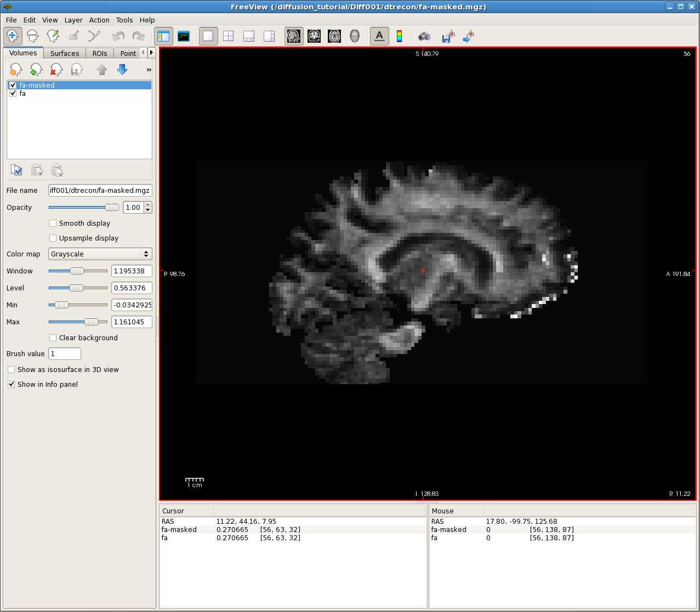This screenshot has height=612, width=700.
Task: Switch to the coronal view
Action: point(314,36)
